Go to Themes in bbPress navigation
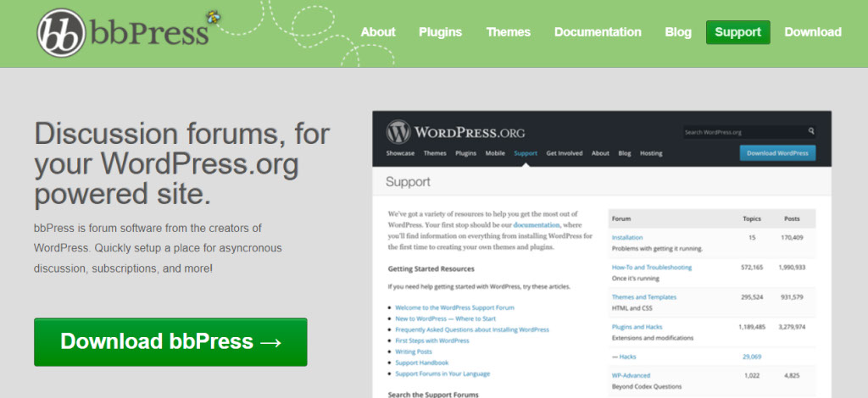The height and width of the screenshot is (398, 868). (x=509, y=32)
